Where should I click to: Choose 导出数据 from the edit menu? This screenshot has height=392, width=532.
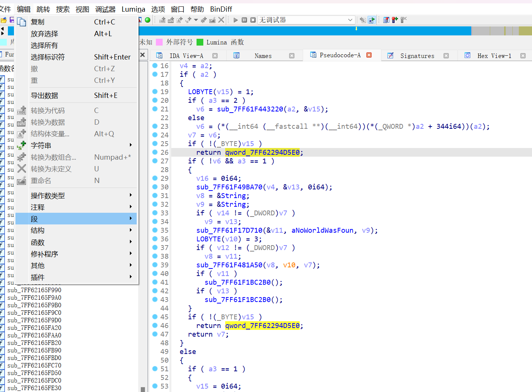pyautogui.click(x=44, y=96)
